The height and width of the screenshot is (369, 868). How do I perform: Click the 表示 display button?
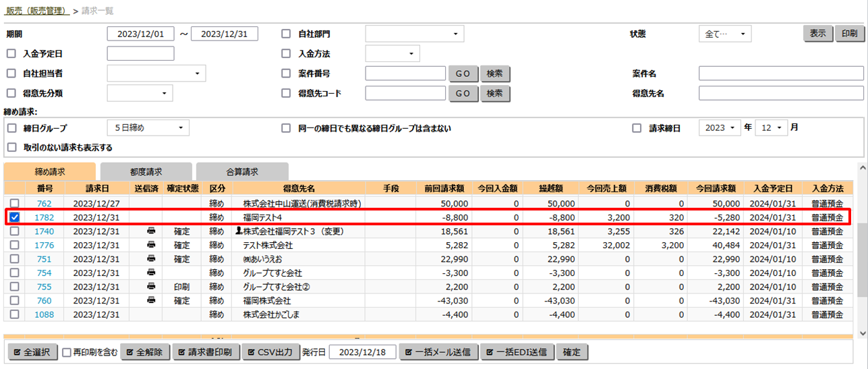click(x=817, y=34)
